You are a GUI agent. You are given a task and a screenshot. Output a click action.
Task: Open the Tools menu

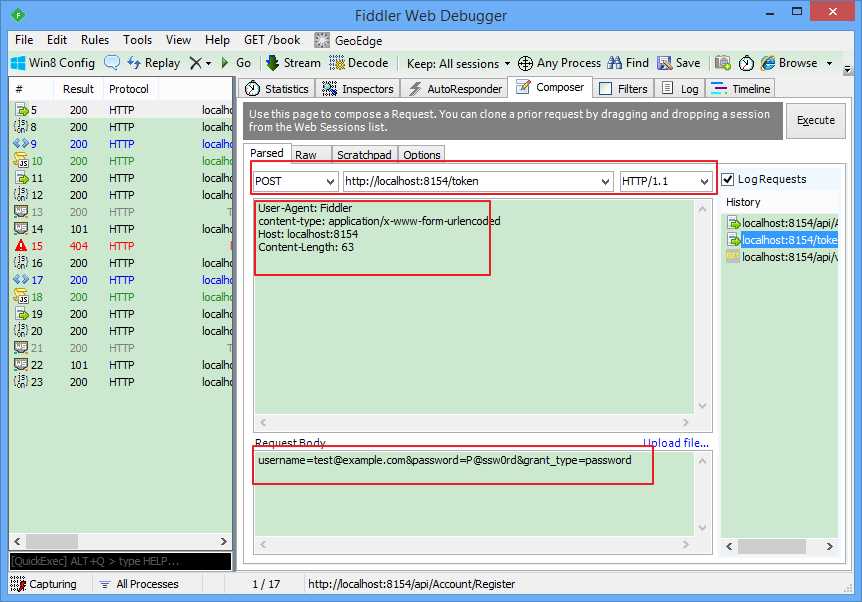[x=137, y=40]
